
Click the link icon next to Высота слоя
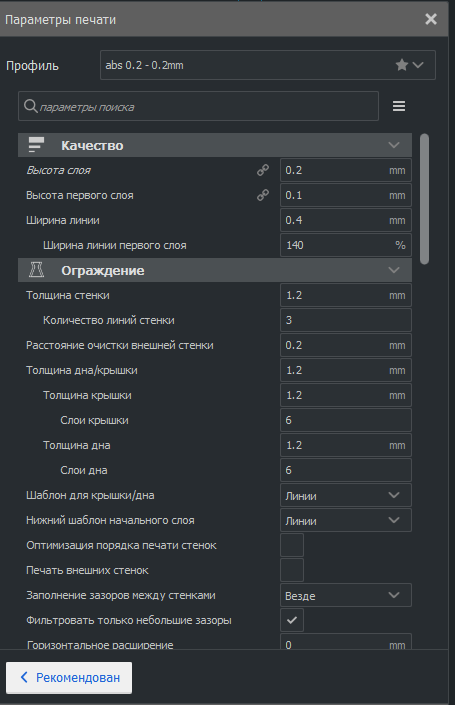point(263,170)
